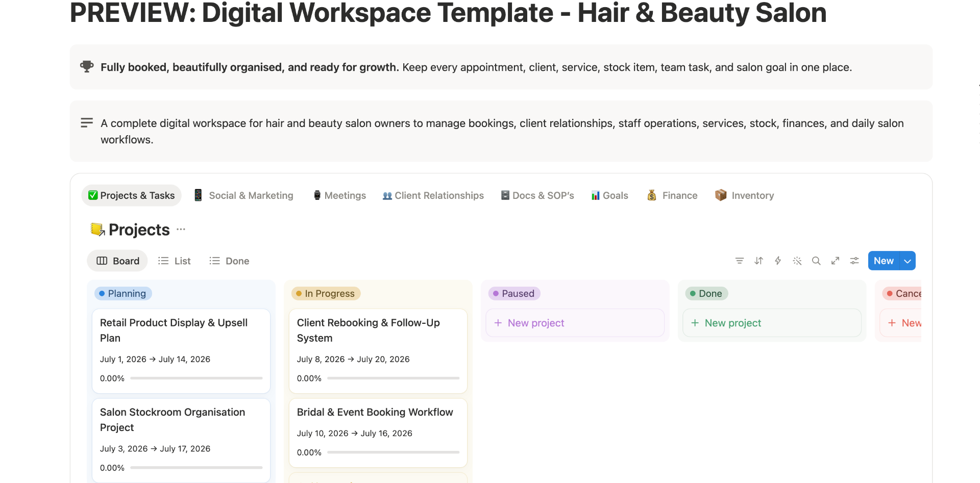Click the people icon beside Client Relationships

pos(387,196)
